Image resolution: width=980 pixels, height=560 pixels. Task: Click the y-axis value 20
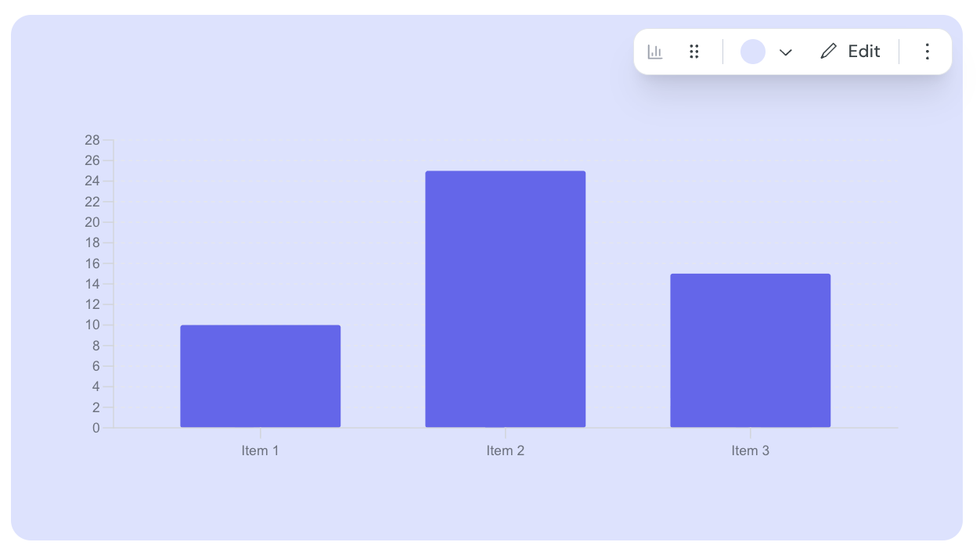[92, 222]
